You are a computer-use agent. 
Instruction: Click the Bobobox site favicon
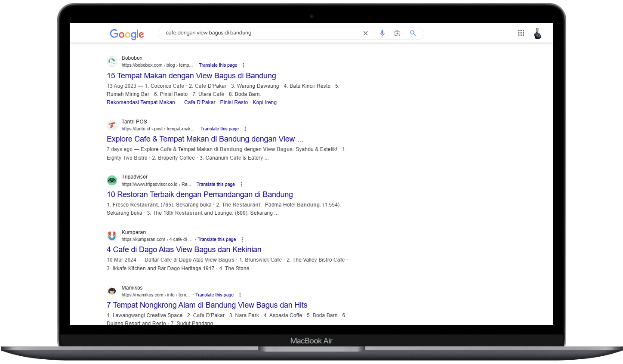click(112, 62)
